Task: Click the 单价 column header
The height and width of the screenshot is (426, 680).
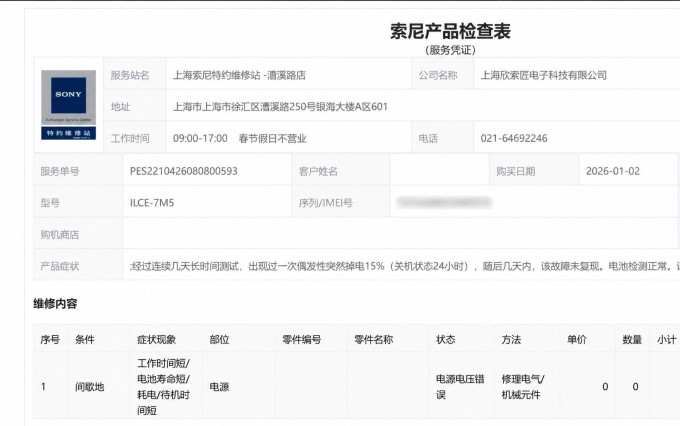Action: [576, 339]
